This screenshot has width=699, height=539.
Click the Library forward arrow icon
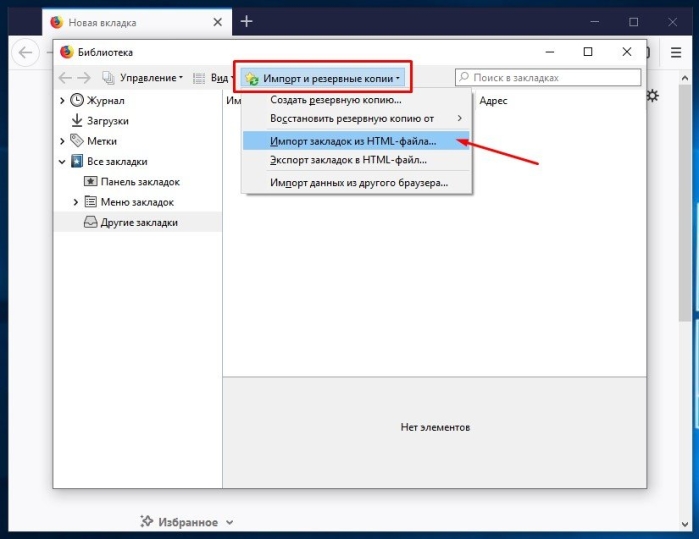coord(84,78)
